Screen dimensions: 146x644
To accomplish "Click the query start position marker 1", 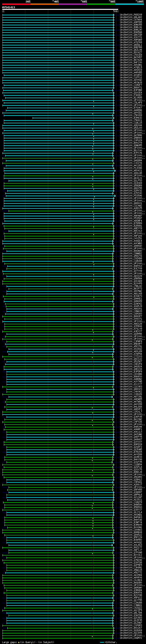I will tap(3, 11).
